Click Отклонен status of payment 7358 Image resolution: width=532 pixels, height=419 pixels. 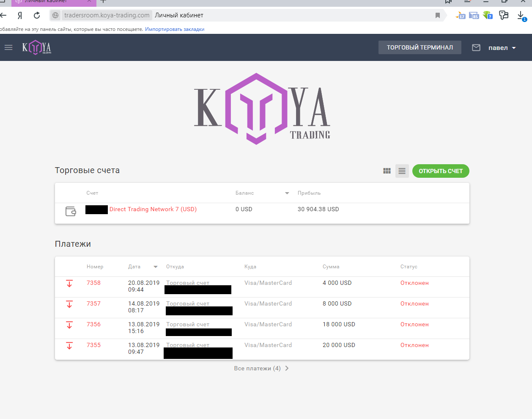pos(414,283)
